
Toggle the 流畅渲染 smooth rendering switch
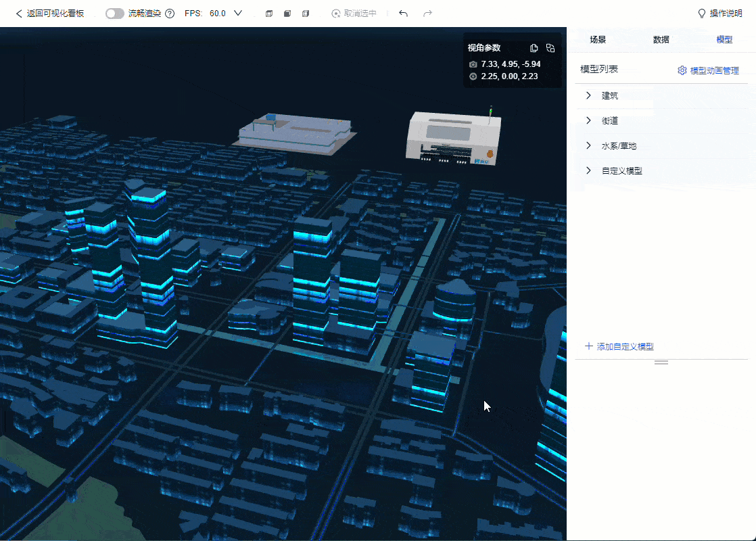click(115, 14)
